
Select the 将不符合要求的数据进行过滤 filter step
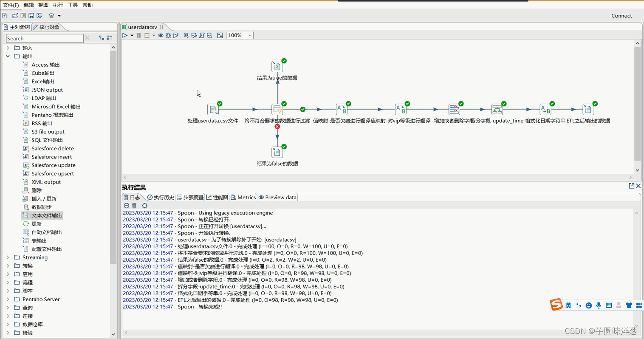coord(277,109)
